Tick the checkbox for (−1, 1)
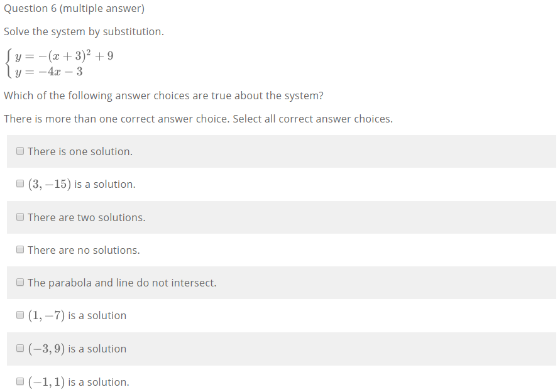This screenshot has width=560, height=392. (20, 381)
